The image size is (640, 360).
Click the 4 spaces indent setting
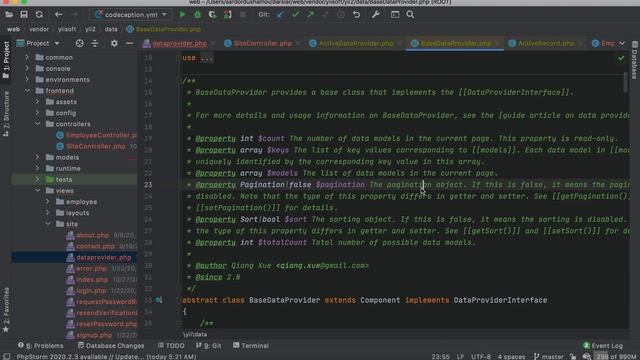[511, 356]
